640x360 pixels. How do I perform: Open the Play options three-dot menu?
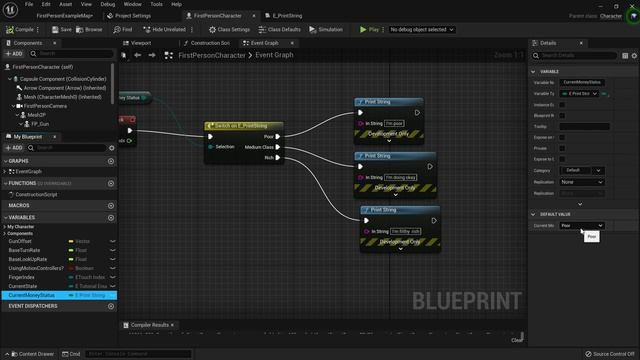coord(383,29)
